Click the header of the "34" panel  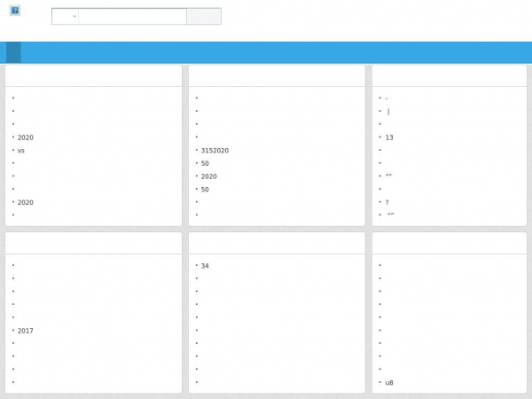pyautogui.click(x=277, y=243)
